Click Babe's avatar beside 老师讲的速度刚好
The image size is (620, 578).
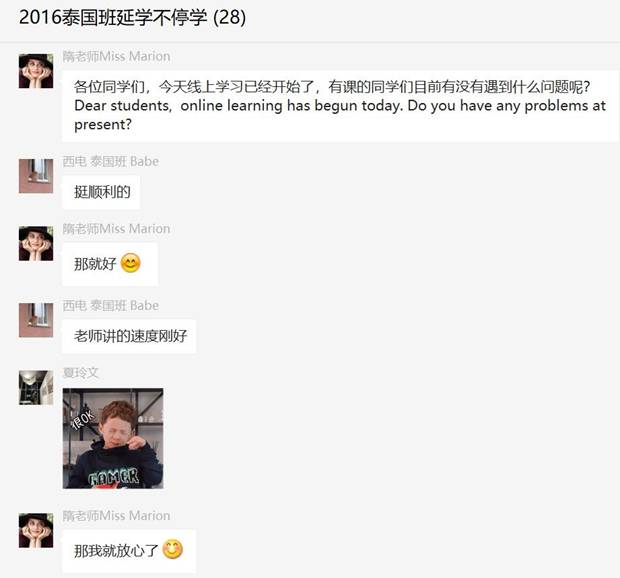[36, 320]
